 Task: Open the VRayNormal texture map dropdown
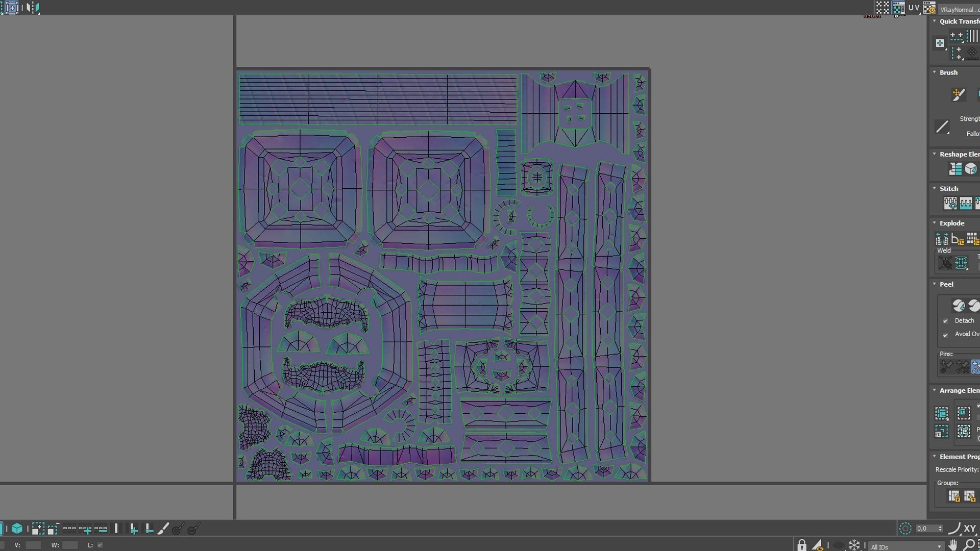point(959,9)
